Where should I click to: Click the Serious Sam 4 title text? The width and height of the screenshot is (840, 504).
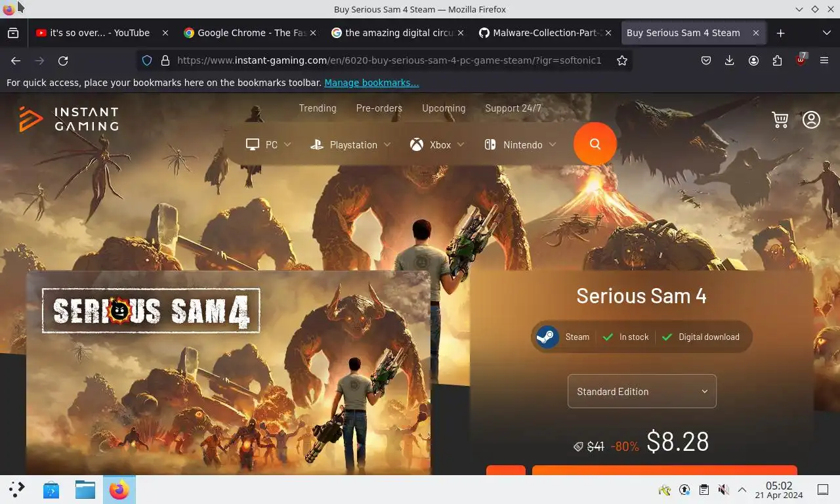coord(641,295)
